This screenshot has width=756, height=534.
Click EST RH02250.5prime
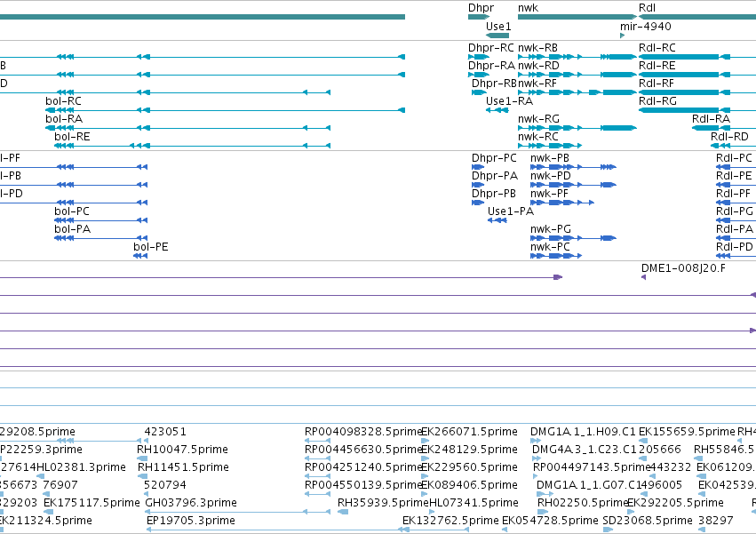584,503
